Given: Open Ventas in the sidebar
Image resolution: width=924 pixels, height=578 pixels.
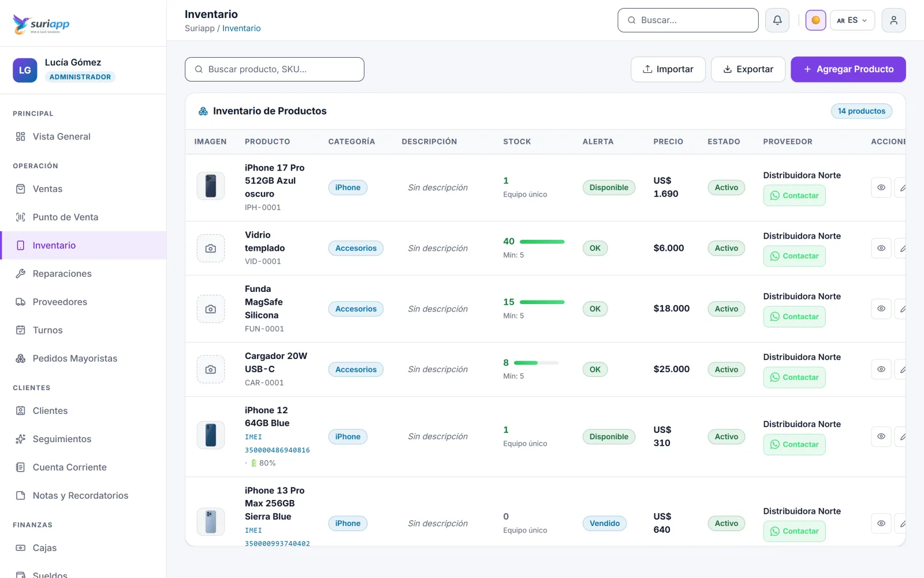Looking at the screenshot, I should point(83,189).
